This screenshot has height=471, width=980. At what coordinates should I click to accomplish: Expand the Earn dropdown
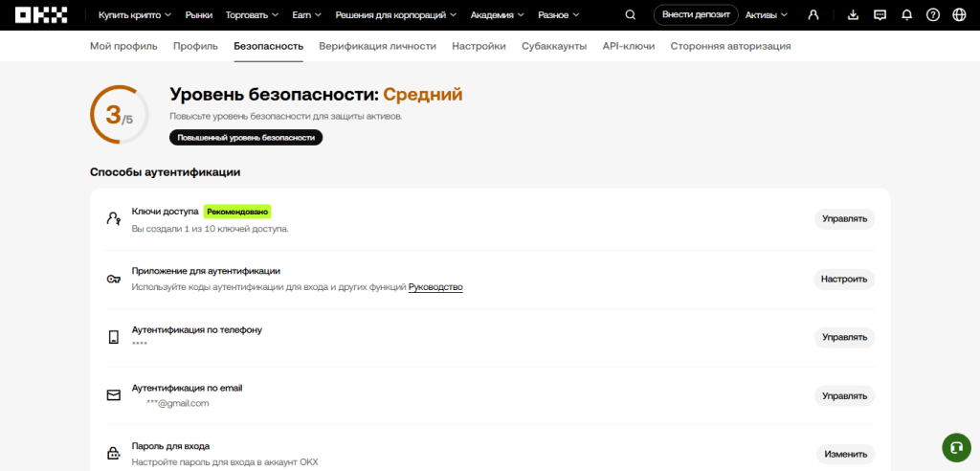pos(306,15)
